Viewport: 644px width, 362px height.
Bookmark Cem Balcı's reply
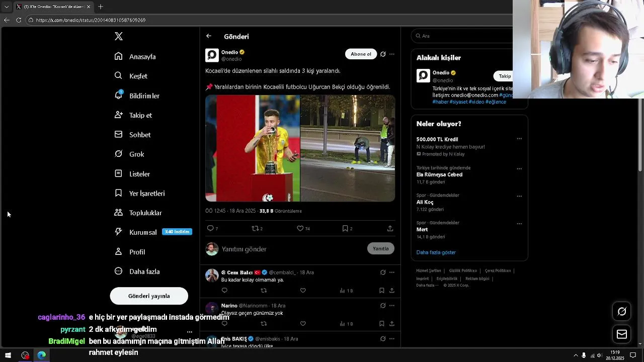(382, 291)
